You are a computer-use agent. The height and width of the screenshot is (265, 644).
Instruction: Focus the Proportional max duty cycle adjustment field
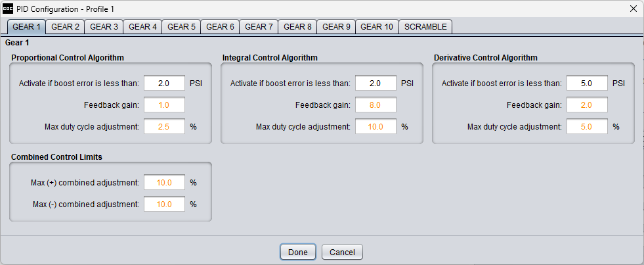click(164, 126)
